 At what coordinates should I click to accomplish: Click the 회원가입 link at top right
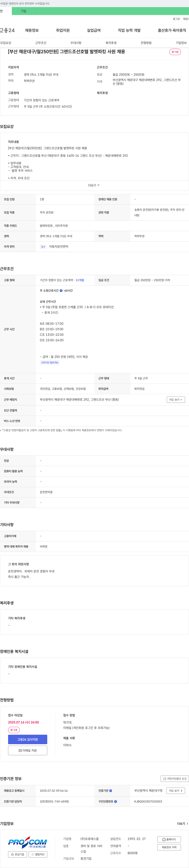pyautogui.click(x=186, y=19)
